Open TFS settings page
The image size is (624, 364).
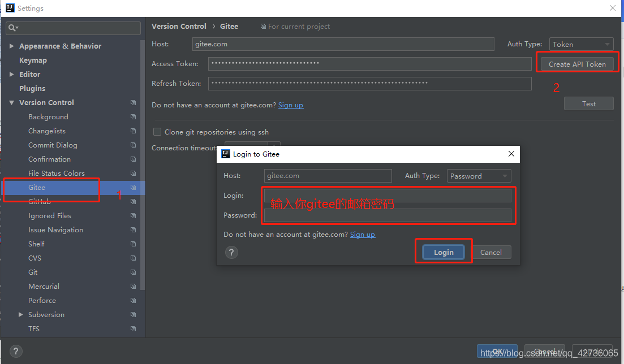click(x=34, y=328)
